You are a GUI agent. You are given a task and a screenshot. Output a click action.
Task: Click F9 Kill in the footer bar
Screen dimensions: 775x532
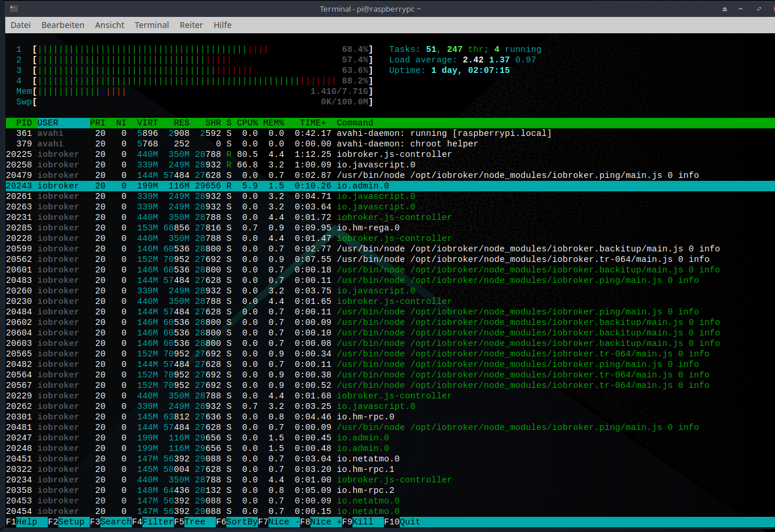point(362,521)
